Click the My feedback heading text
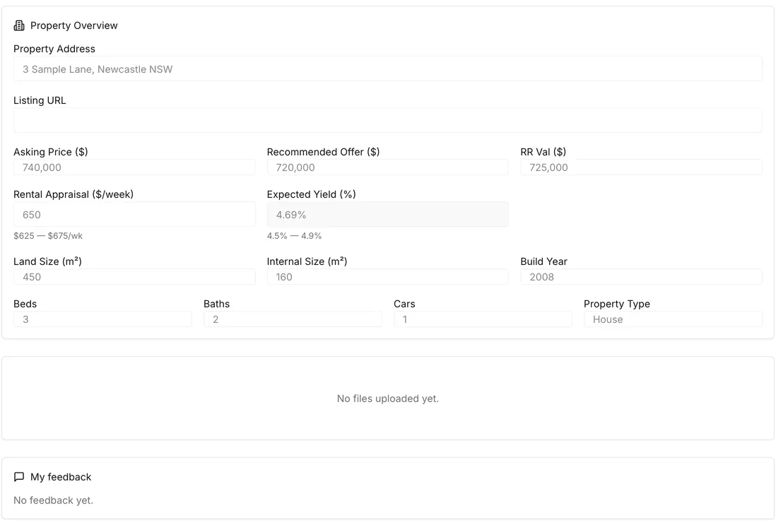This screenshot has height=532, width=776. (x=61, y=477)
